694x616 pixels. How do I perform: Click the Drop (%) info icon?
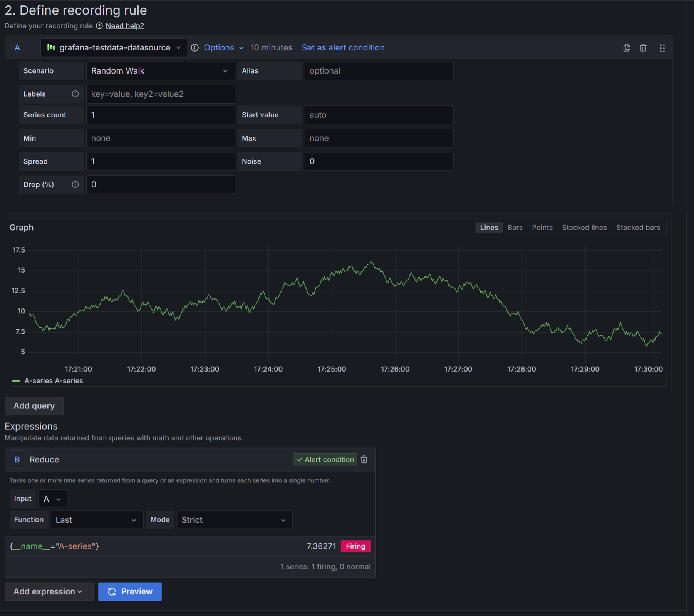tap(75, 185)
